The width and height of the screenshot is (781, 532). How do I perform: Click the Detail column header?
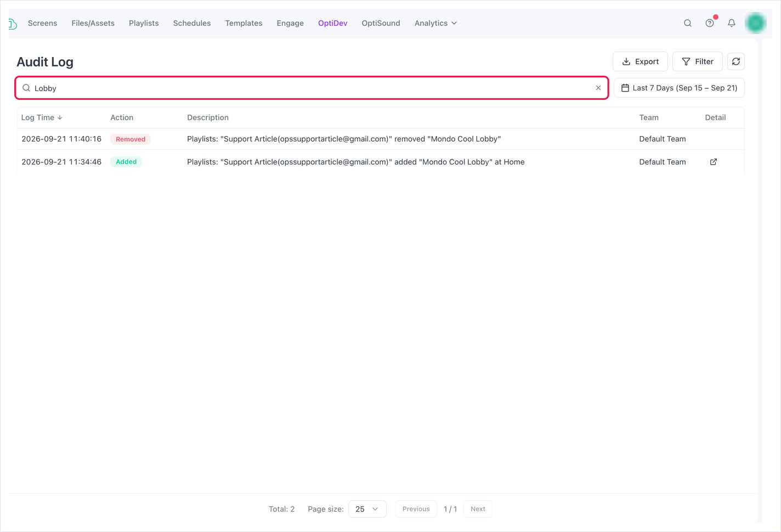tap(715, 117)
